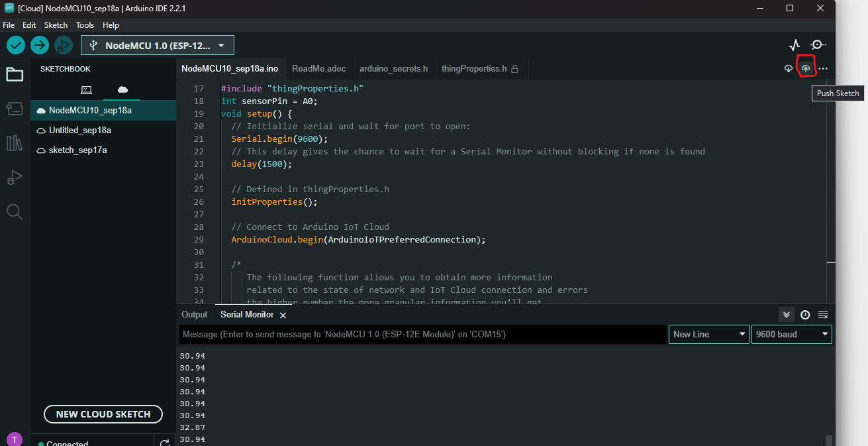Click the lock icon on thingProperties.h tab
868x446 pixels.
[x=515, y=69]
